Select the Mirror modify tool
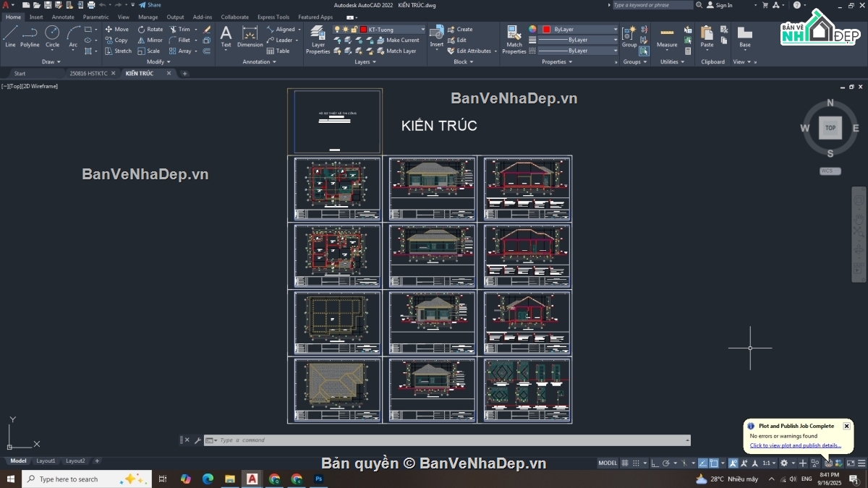868x488 pixels. click(x=150, y=40)
